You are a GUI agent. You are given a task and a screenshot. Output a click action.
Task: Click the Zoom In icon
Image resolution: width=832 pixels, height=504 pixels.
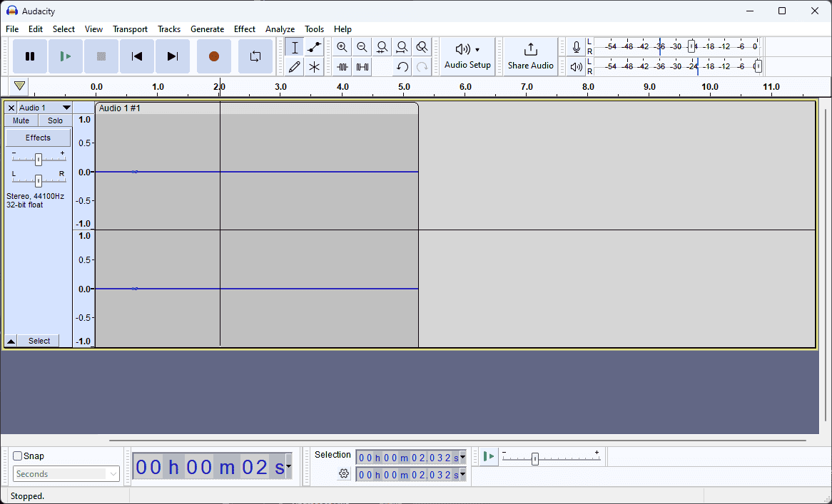[343, 47]
